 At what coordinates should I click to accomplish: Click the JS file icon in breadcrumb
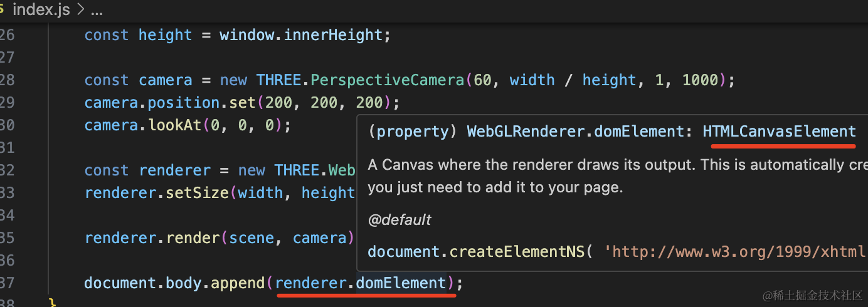click(3, 10)
